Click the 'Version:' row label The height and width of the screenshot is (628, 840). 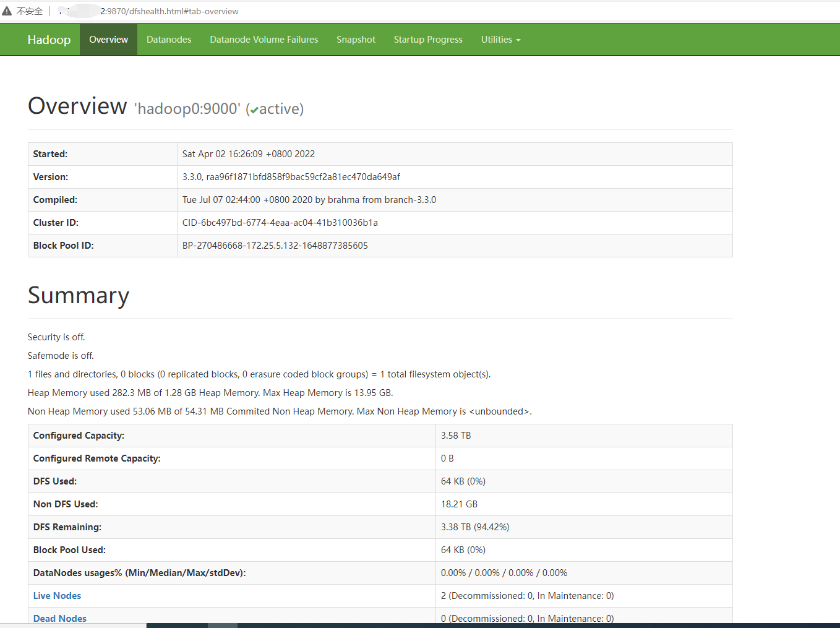coord(51,177)
